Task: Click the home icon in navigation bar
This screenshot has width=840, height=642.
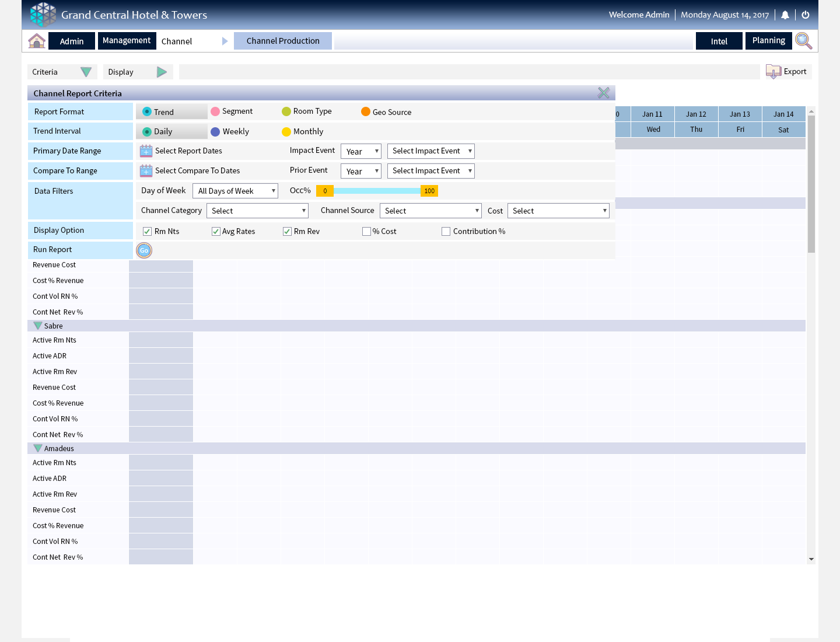Action: pos(37,41)
